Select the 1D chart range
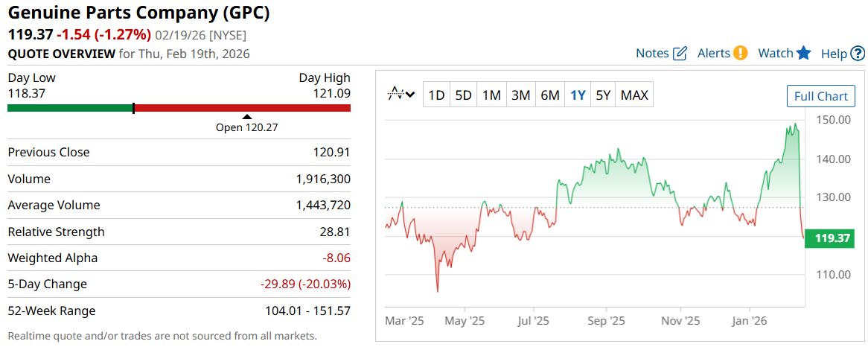The height and width of the screenshot is (347, 868). 436,95
